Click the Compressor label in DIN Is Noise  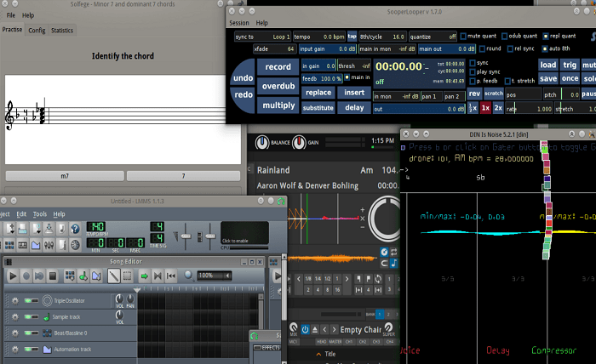[553, 350]
